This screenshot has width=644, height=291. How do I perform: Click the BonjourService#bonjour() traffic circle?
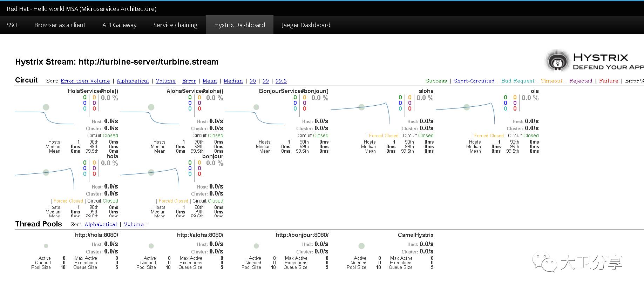tap(256, 107)
